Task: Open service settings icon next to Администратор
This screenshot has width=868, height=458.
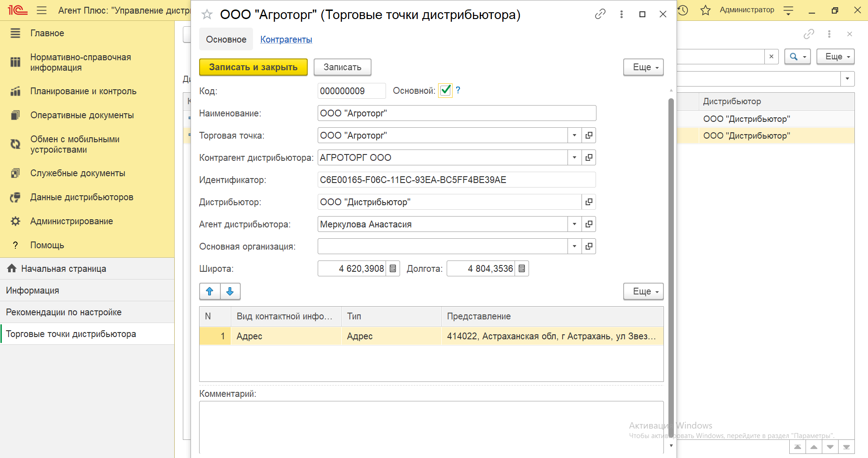Action: coord(788,10)
